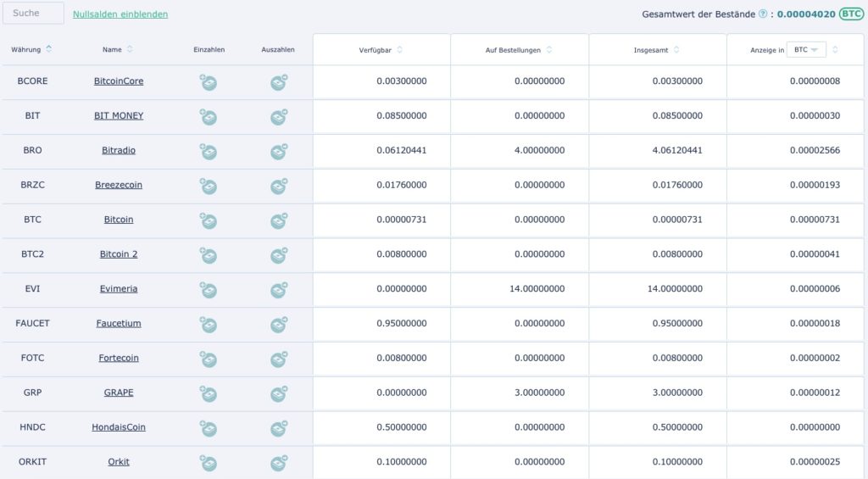The image size is (868, 479).
Task: Click the Auszahlen column header
Action: pyautogui.click(x=278, y=50)
